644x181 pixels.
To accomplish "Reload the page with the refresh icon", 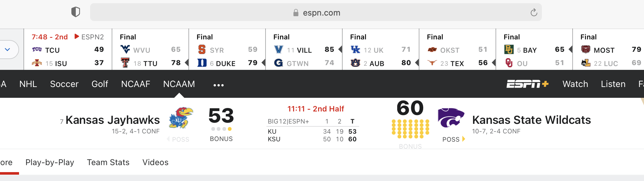I will pos(534,12).
